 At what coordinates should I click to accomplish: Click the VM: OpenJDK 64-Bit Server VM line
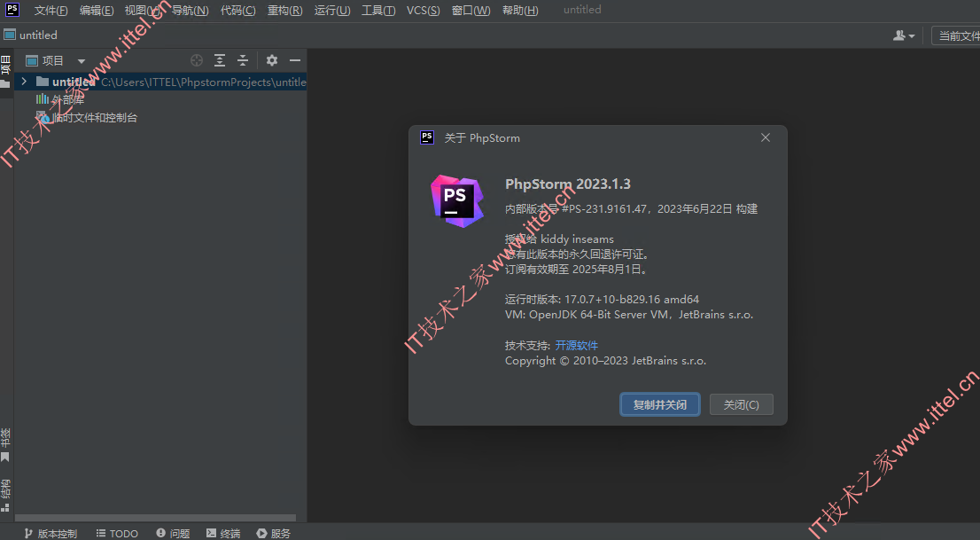point(629,314)
